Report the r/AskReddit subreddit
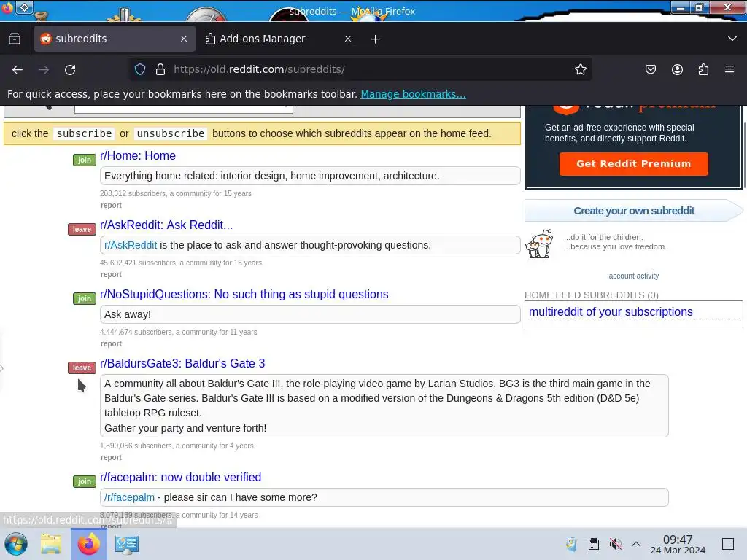The width and height of the screenshot is (747, 560). tap(111, 274)
